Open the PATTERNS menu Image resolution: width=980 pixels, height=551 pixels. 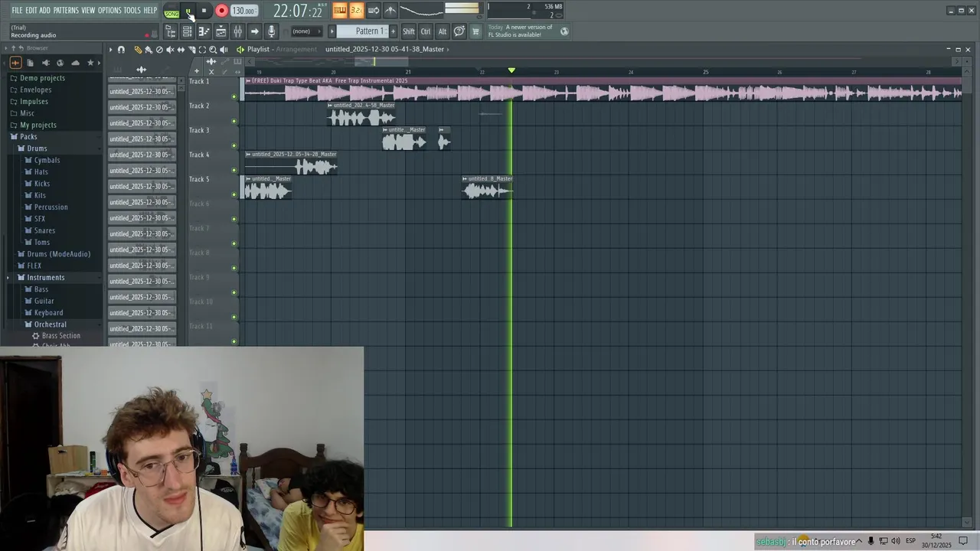(66, 10)
